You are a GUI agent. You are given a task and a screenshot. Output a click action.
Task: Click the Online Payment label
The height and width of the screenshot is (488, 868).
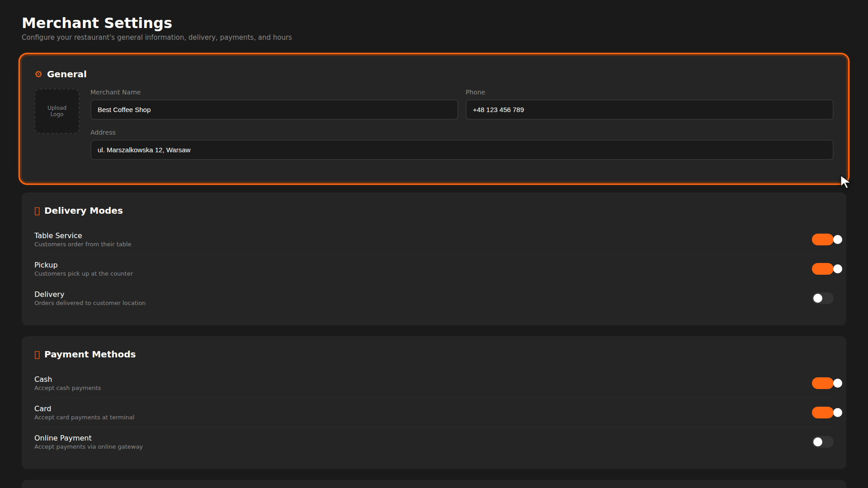[x=63, y=438]
